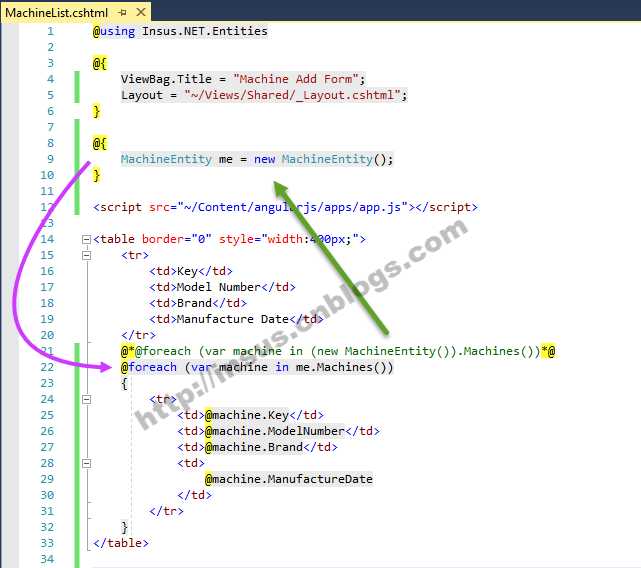The image size is (641, 568).
Task: Click line number 33 in the margin
Action: pyautogui.click(x=47, y=543)
